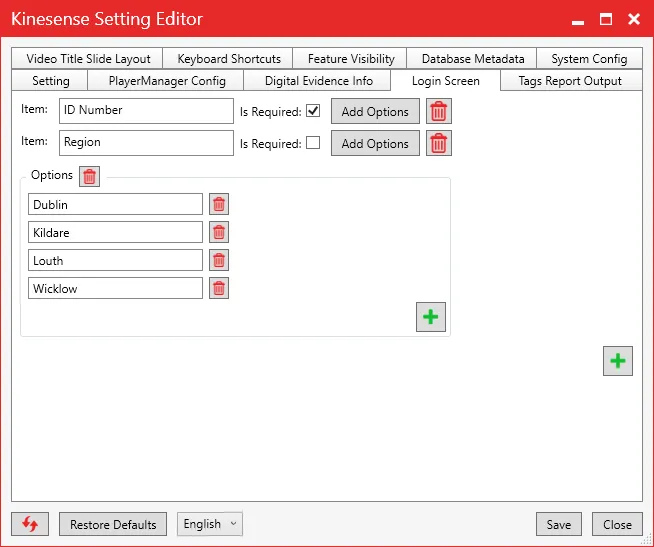
Task: Delete the whole Options group via trash icon
Action: tap(89, 176)
